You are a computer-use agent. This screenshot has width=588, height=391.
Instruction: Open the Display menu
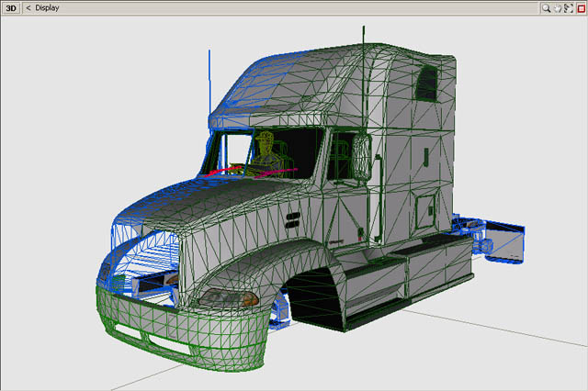(x=47, y=8)
